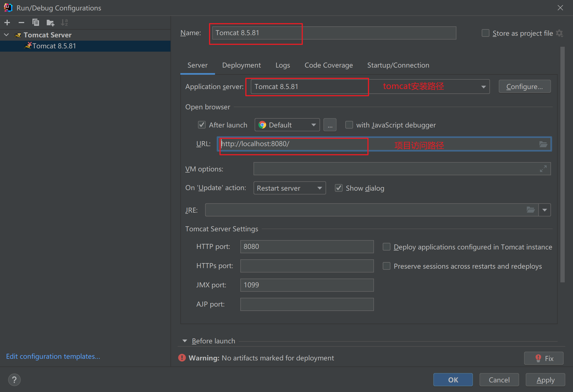Click the Create New Folder icon
Image resolution: width=573 pixels, height=392 pixels.
50,23
